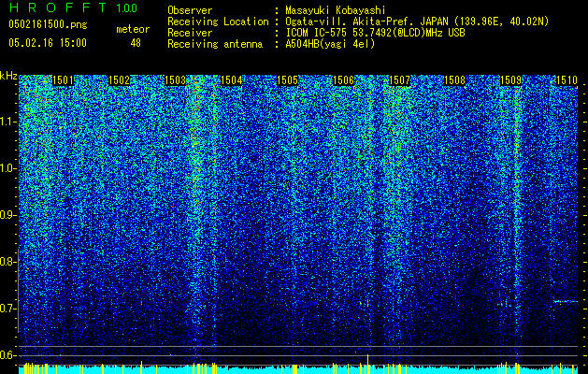Click the date stamp 05.02.16 15:00

coord(48,43)
